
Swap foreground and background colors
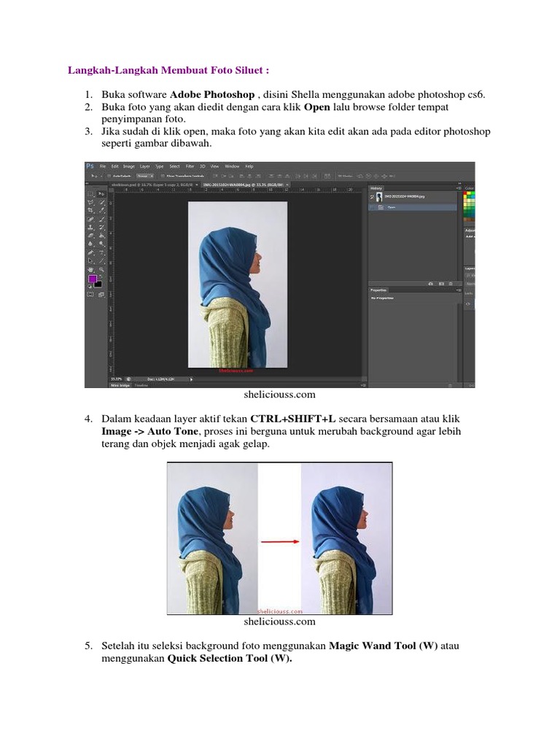[x=101, y=276]
